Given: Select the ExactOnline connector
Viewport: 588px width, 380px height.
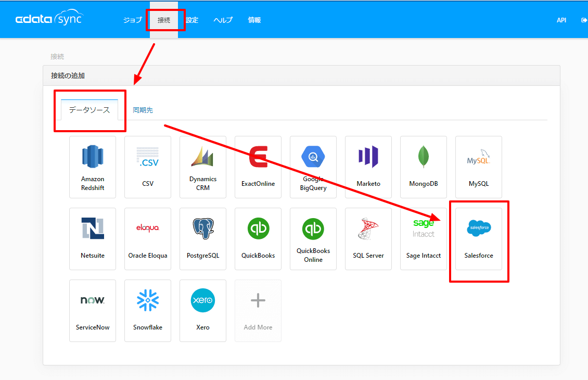Looking at the screenshot, I should (258, 167).
